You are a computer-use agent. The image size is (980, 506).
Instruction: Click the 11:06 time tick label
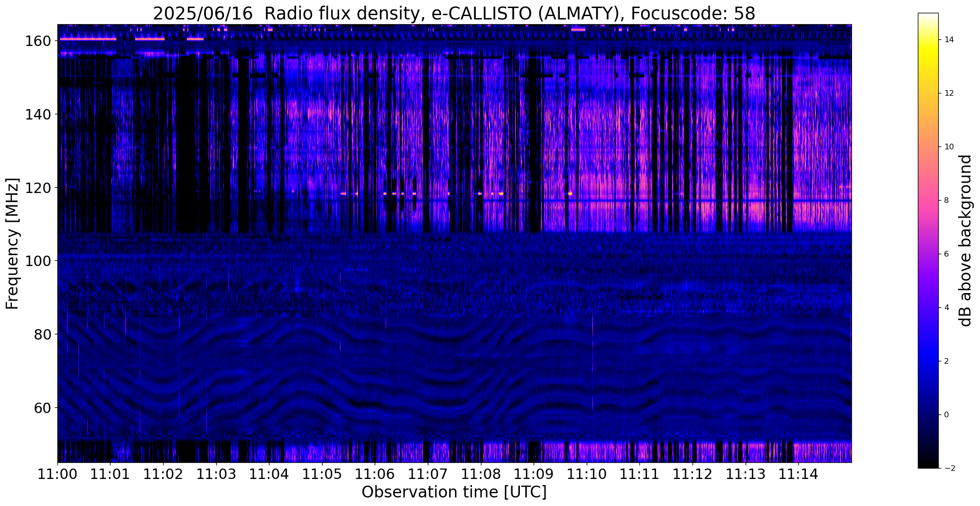point(375,473)
